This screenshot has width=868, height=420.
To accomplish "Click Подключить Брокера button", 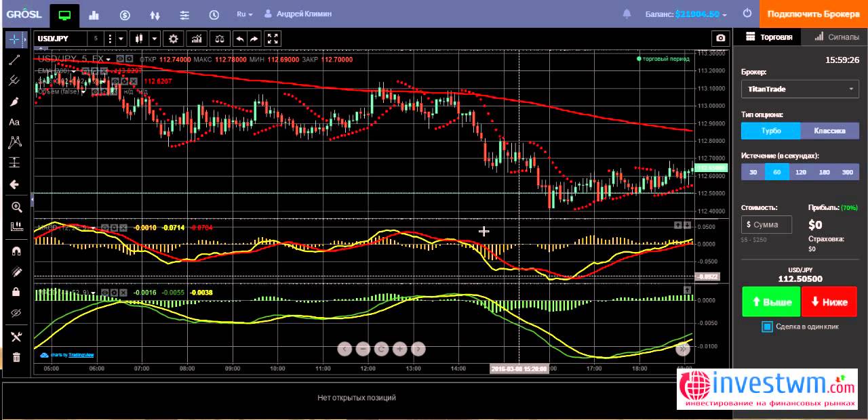I will click(814, 14).
